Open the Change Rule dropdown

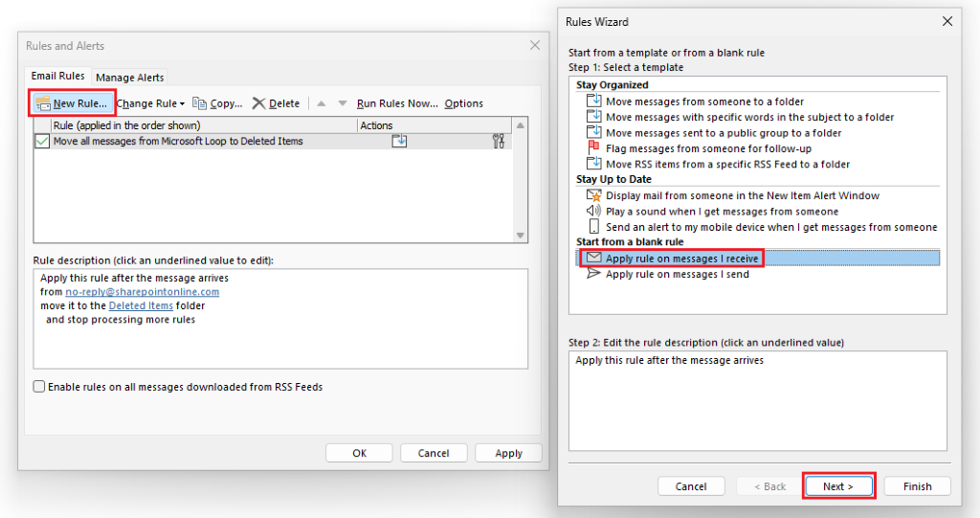[x=150, y=103]
